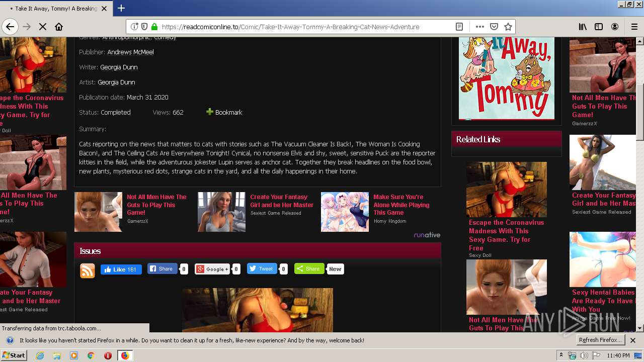Close the Take It Away Tommy tab

coord(104,9)
